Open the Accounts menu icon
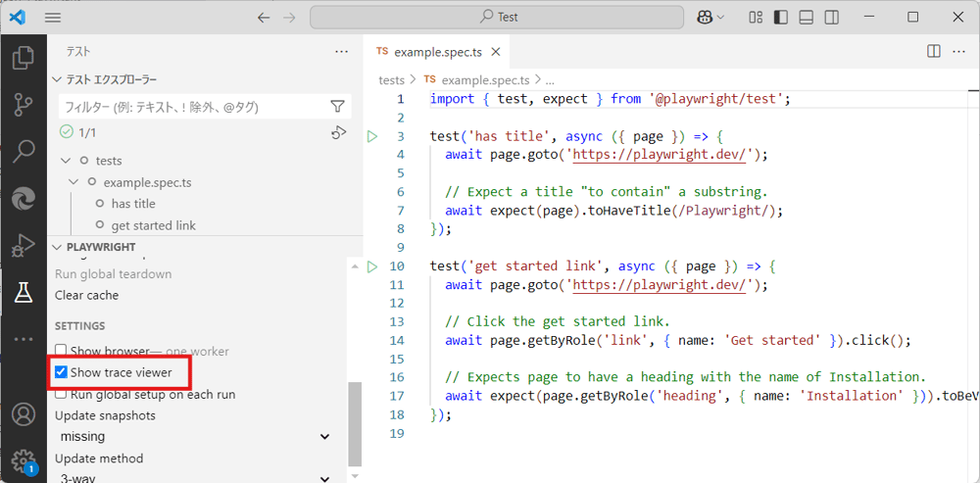The image size is (980, 483). pos(24,414)
